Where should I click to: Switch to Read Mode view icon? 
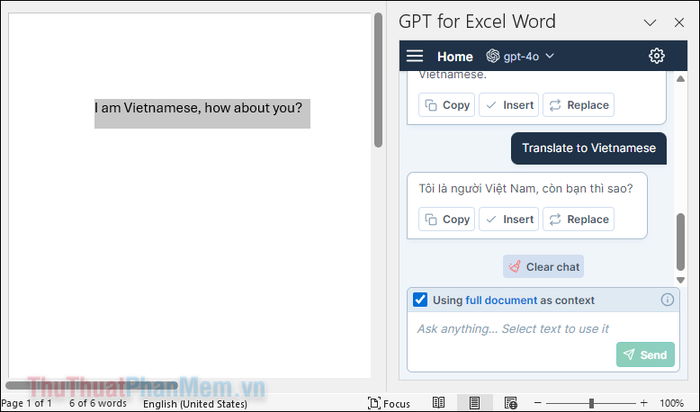438,403
